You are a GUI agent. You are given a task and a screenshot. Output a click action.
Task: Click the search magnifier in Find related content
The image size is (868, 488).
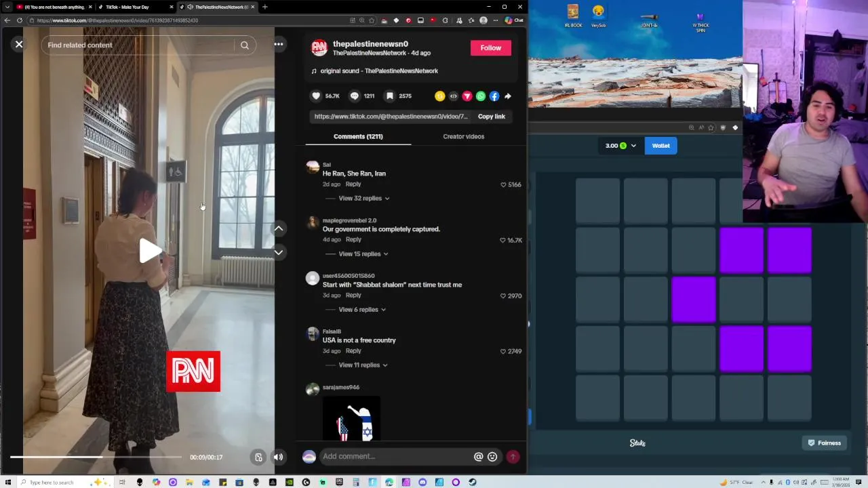(245, 45)
